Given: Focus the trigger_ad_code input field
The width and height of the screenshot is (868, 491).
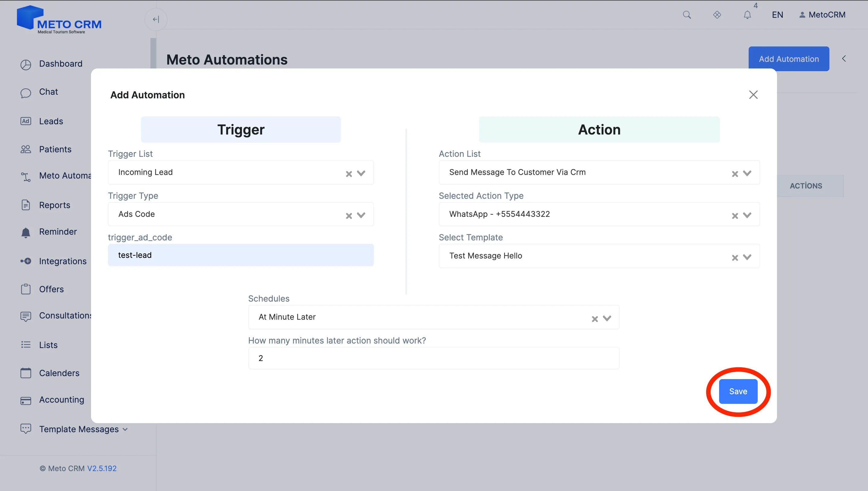Looking at the screenshot, I should 241,255.
